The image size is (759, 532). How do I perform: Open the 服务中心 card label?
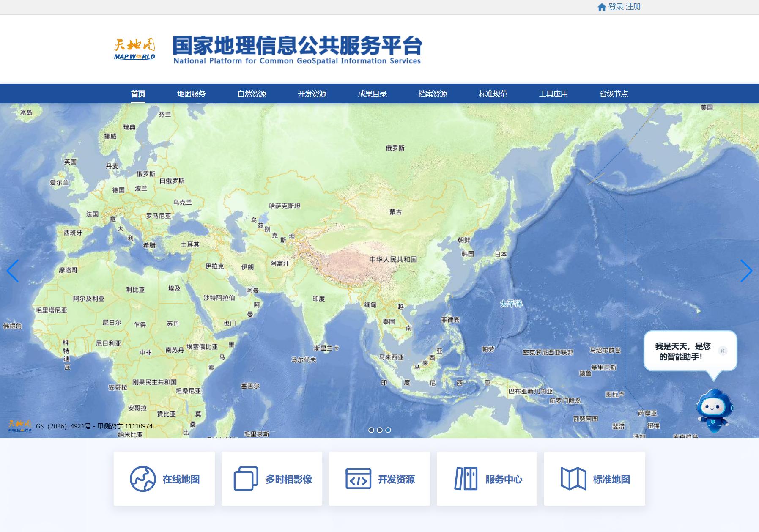coord(504,479)
